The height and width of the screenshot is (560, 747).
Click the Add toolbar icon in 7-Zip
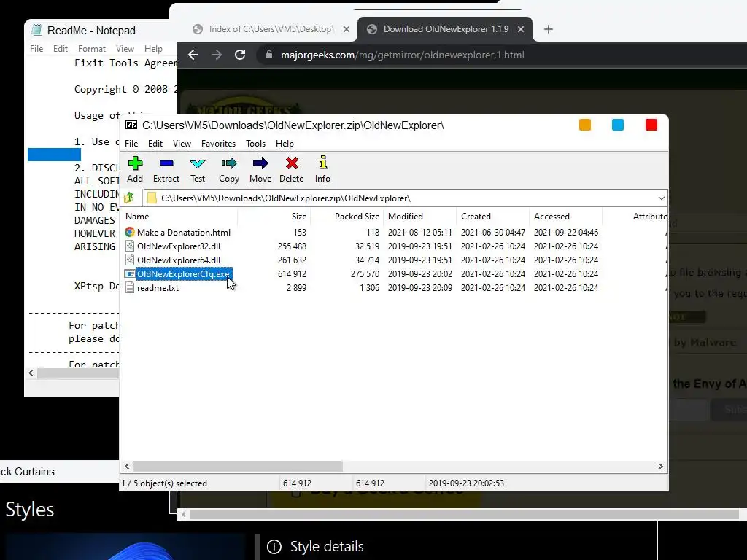pyautogui.click(x=135, y=163)
